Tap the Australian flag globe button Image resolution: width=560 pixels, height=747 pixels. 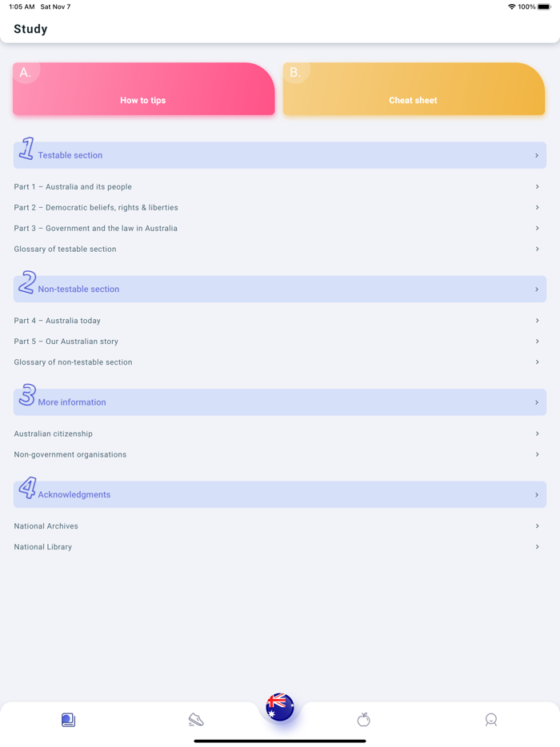coord(279,707)
